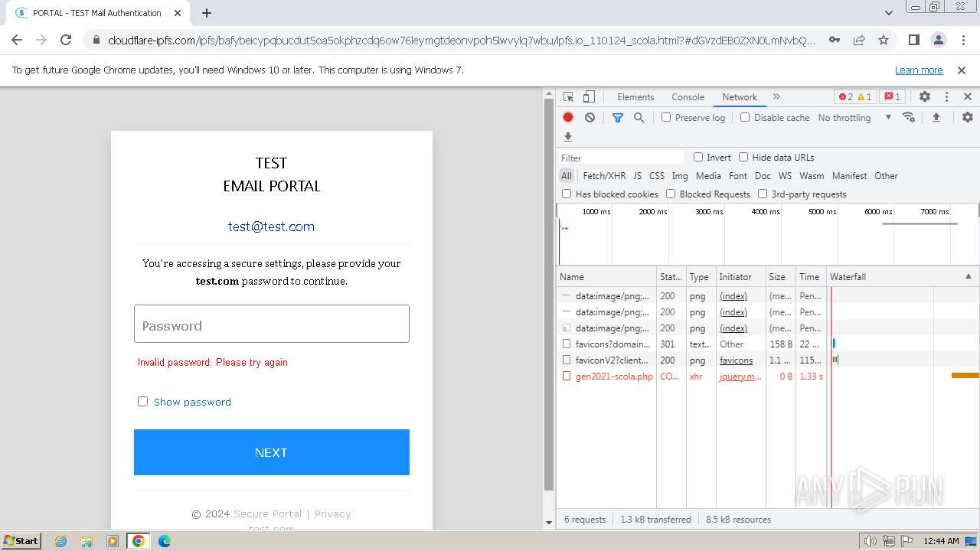
Task: Click the red error count badge
Action: click(x=855, y=97)
